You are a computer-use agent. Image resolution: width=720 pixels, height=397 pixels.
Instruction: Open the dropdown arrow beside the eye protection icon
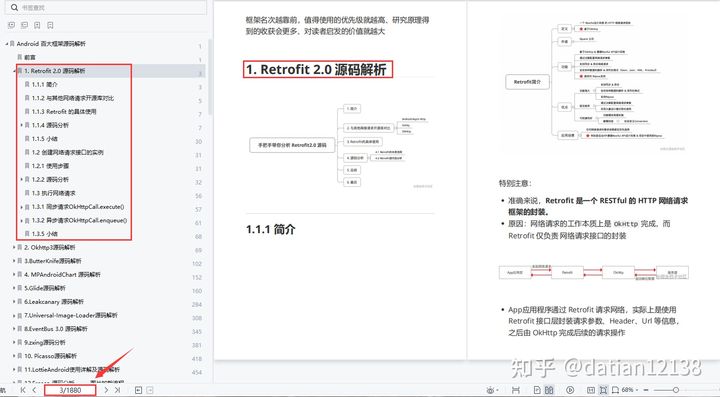coord(497,391)
